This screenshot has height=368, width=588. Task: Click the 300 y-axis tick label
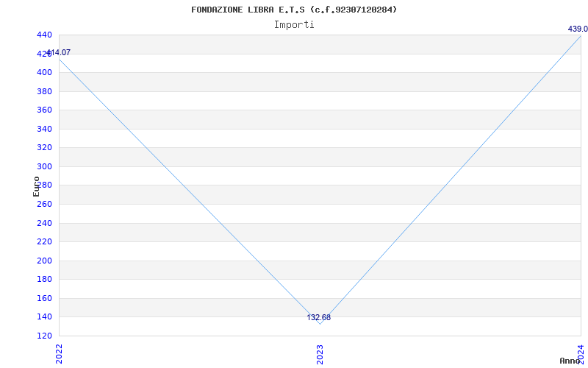(x=44, y=166)
